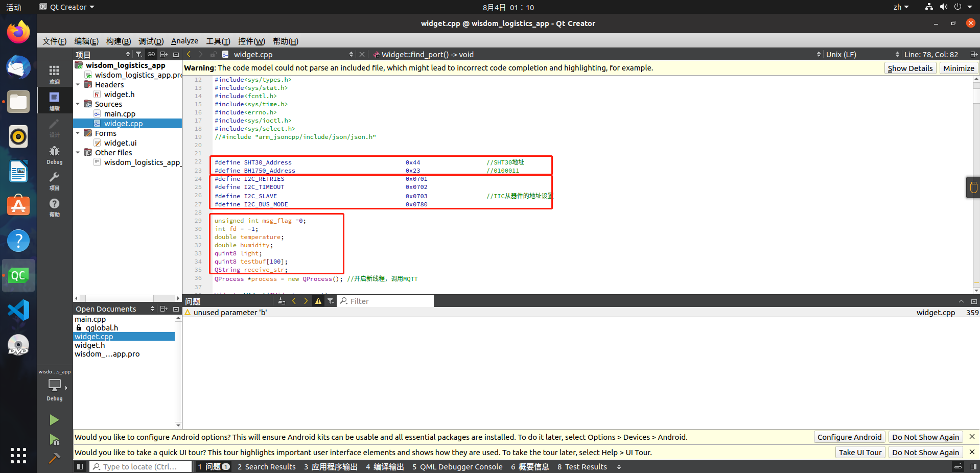
Task: Open Ubuntu Software from the dock
Action: coord(18,205)
